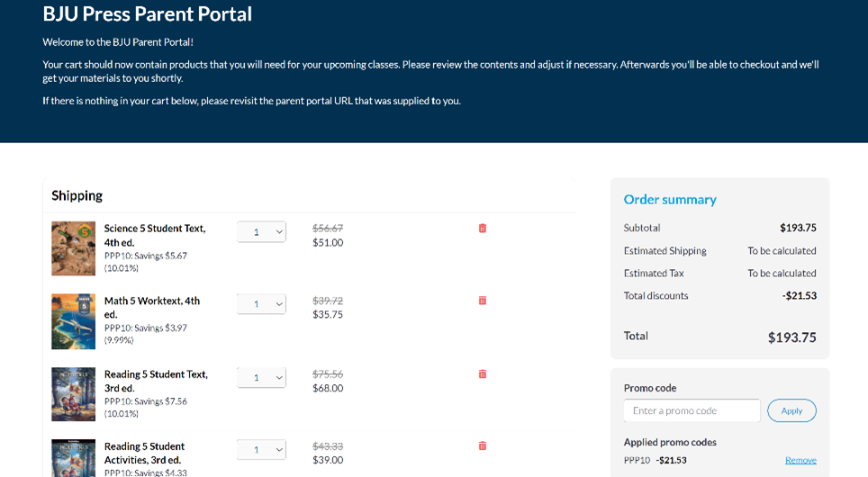
Task: Select the Applied promo codes label
Action: point(670,442)
